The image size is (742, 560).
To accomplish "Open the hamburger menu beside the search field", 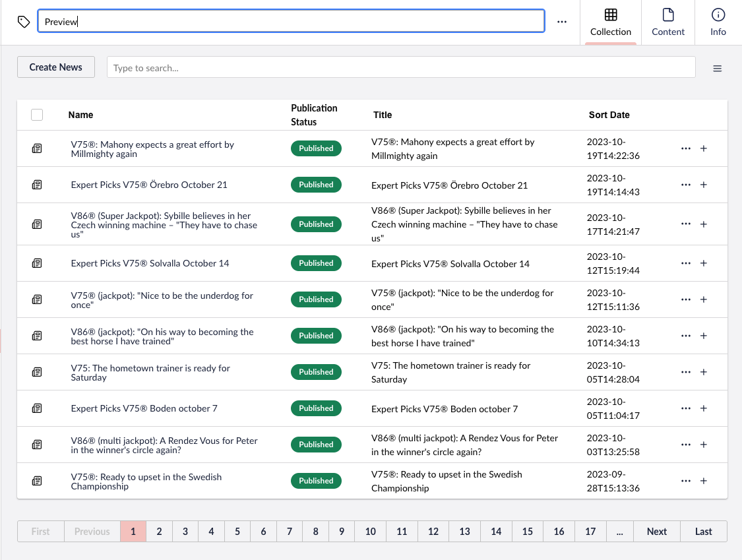I will pos(718,69).
